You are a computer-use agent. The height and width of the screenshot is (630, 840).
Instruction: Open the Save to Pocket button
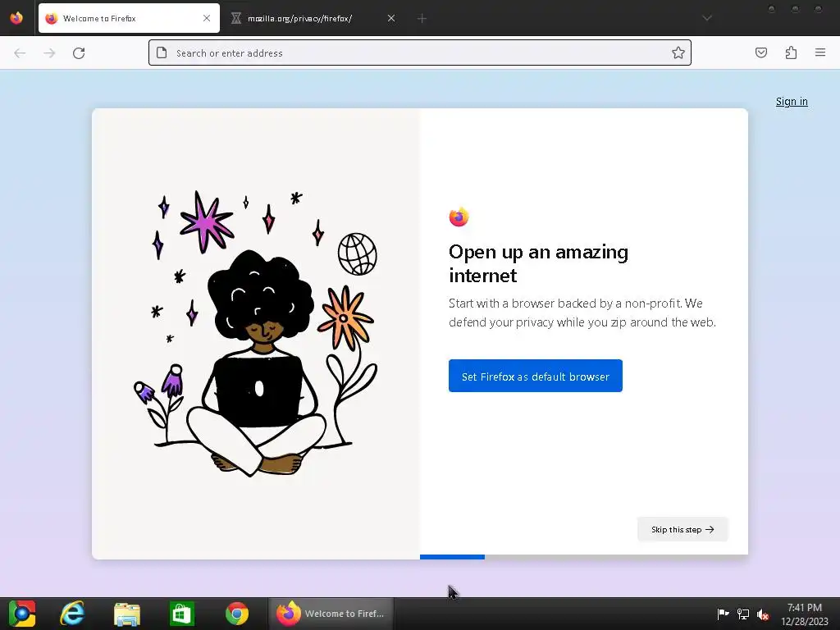[x=761, y=52]
